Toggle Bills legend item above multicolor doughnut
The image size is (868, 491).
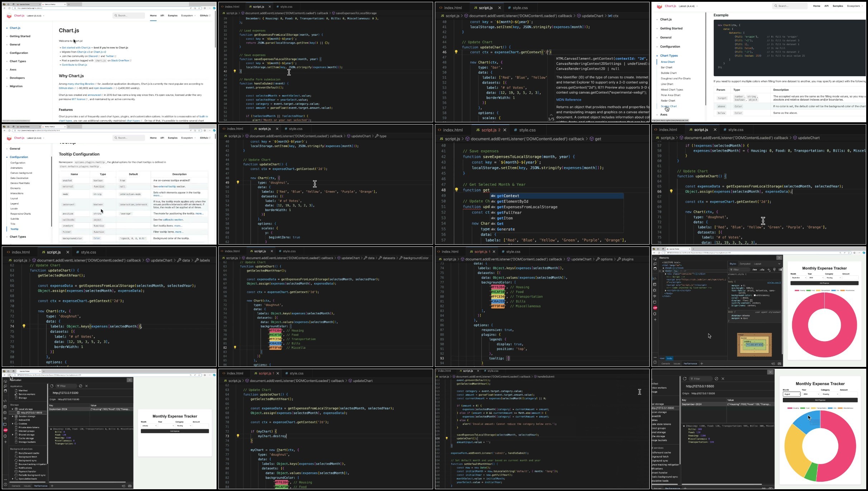pyautogui.click(x=832, y=408)
